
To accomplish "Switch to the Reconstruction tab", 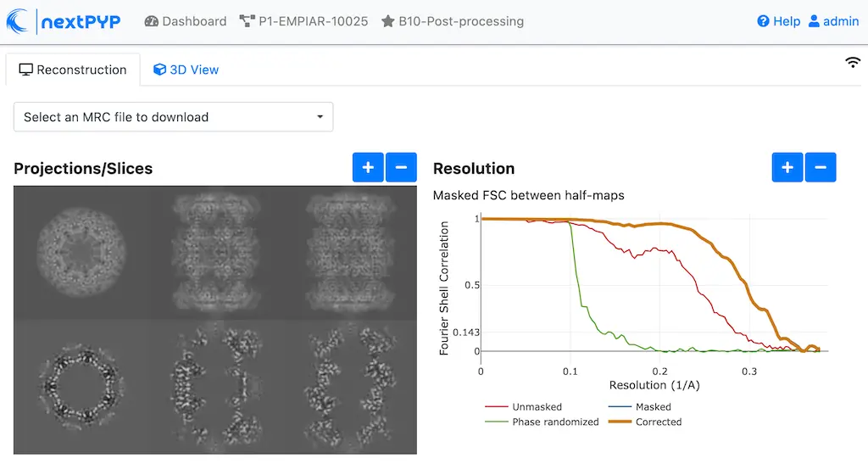I will (73, 70).
